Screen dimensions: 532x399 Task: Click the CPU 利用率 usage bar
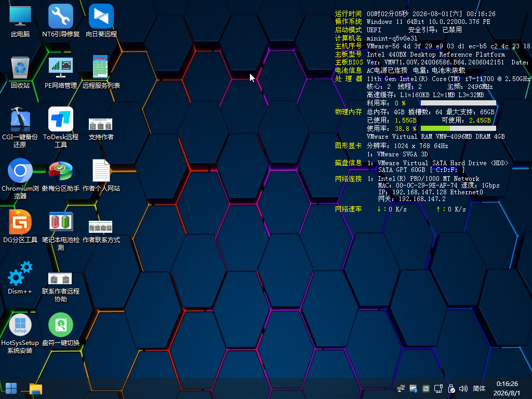(458, 103)
